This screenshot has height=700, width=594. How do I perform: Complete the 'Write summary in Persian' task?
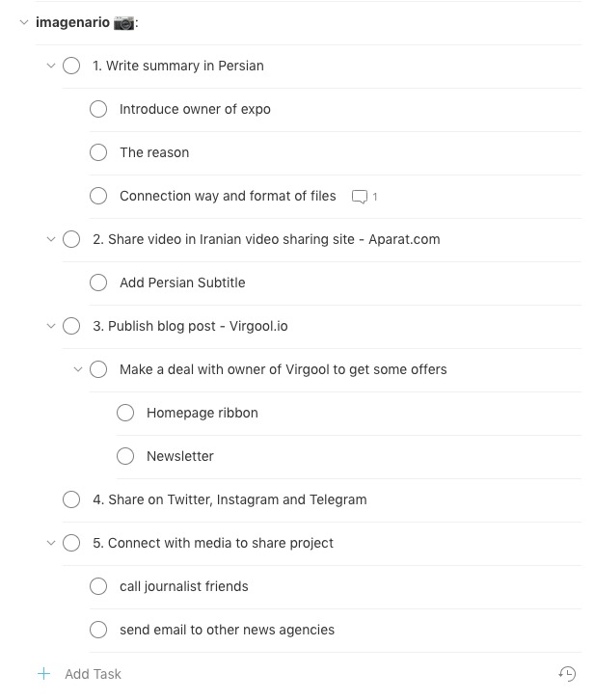pyautogui.click(x=71, y=66)
